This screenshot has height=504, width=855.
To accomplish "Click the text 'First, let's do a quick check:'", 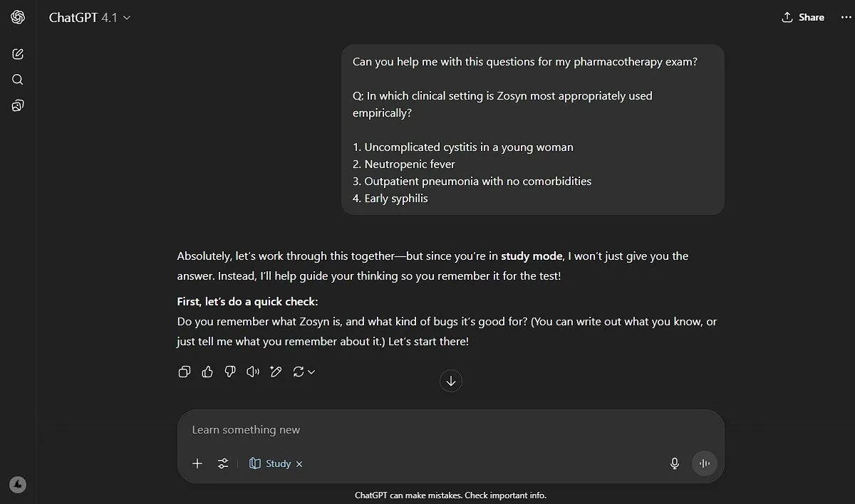I will (x=248, y=302).
